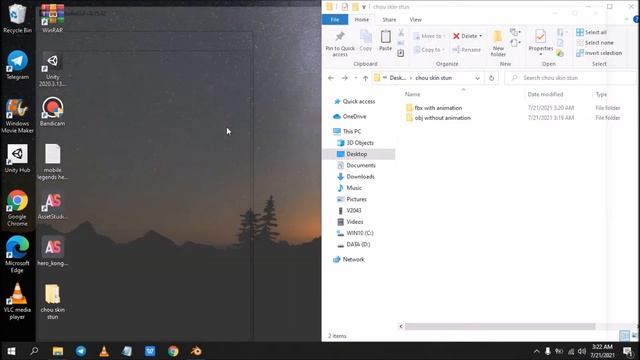Click the Cut scissors icon
Viewport: 640px width, 360px height.
click(x=401, y=33)
